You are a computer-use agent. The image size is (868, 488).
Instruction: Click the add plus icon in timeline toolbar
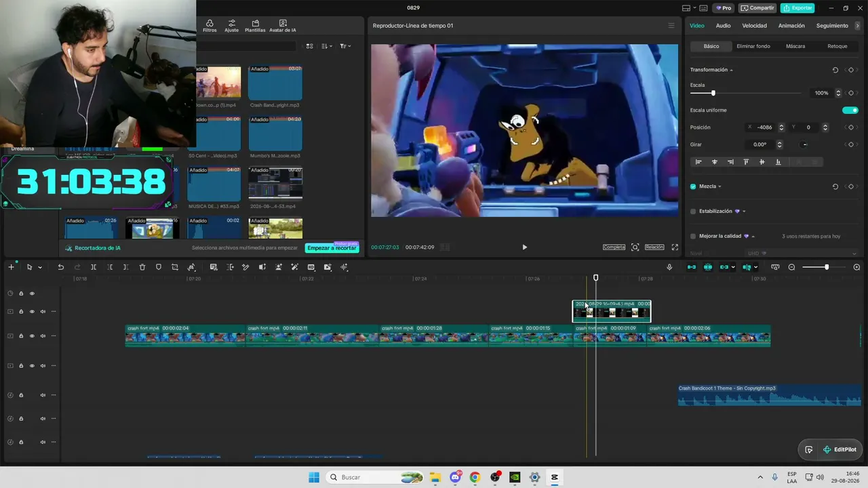(x=11, y=267)
